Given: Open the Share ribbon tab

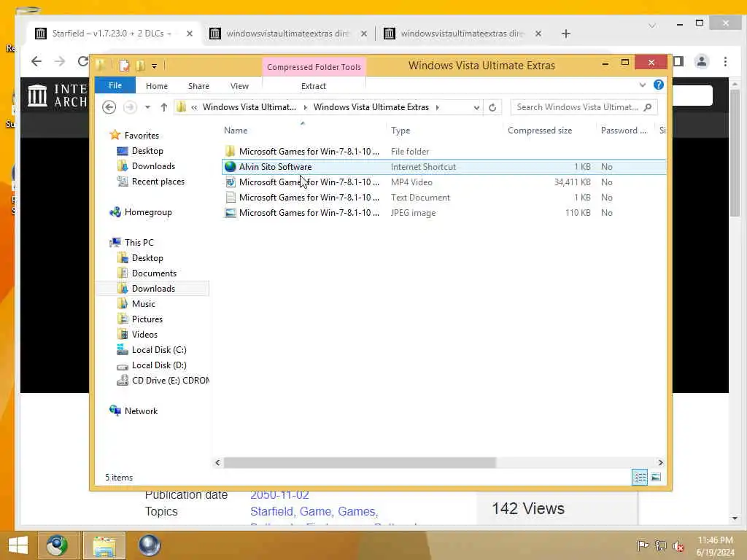Looking at the screenshot, I should click(x=198, y=86).
